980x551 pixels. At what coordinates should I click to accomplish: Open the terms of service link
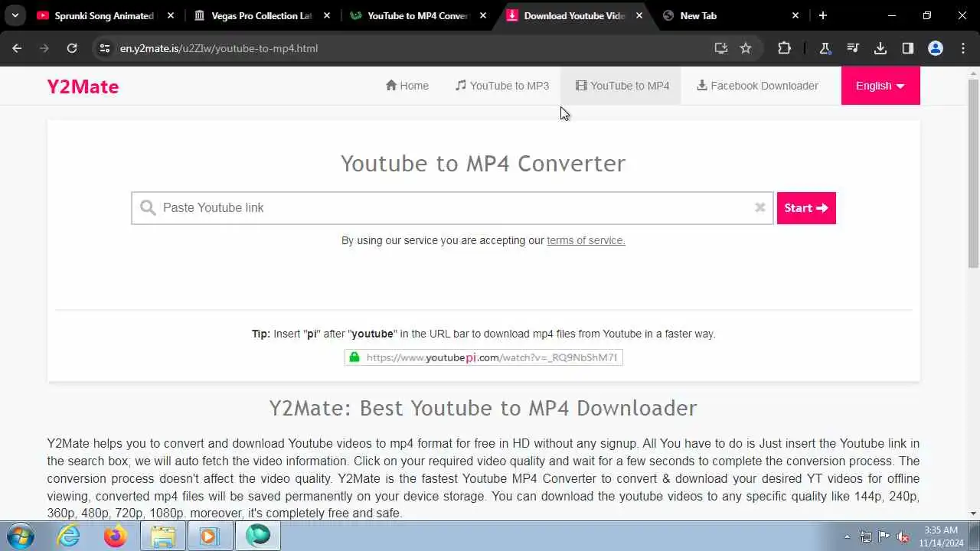click(586, 240)
